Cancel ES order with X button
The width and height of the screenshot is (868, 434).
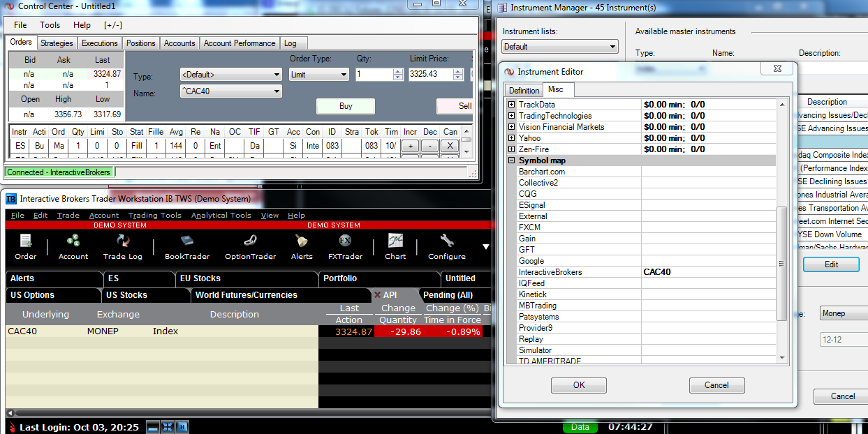point(450,146)
